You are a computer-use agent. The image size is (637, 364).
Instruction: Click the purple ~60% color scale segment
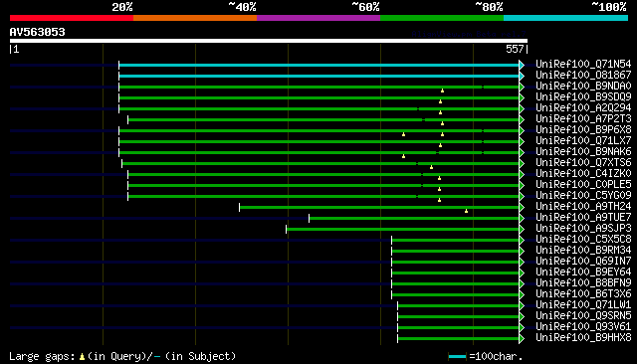(x=318, y=18)
